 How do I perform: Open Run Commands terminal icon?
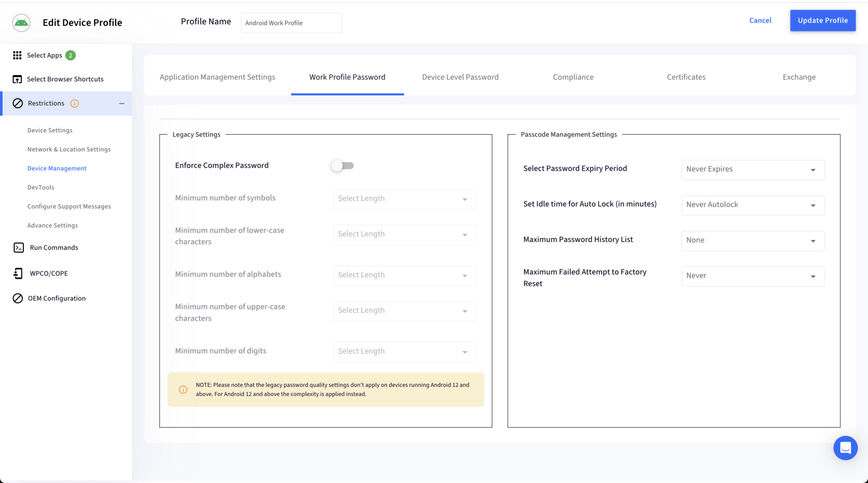click(19, 248)
